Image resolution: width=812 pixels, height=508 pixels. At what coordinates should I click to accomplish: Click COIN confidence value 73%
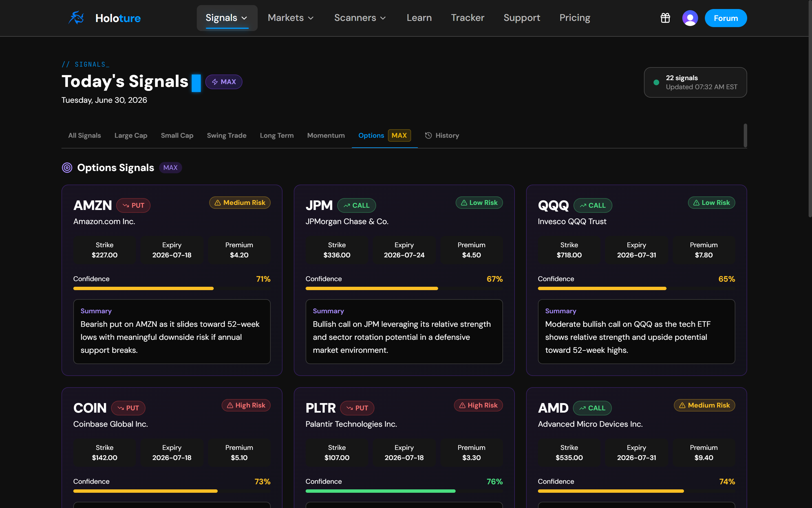[262, 481]
